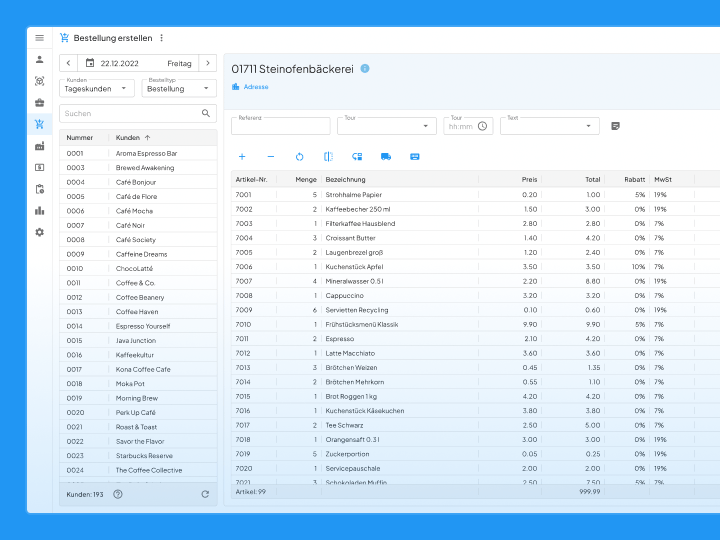The width and height of the screenshot is (720, 540).
Task: Select customer The Coffee Collective
Action: tap(138, 470)
